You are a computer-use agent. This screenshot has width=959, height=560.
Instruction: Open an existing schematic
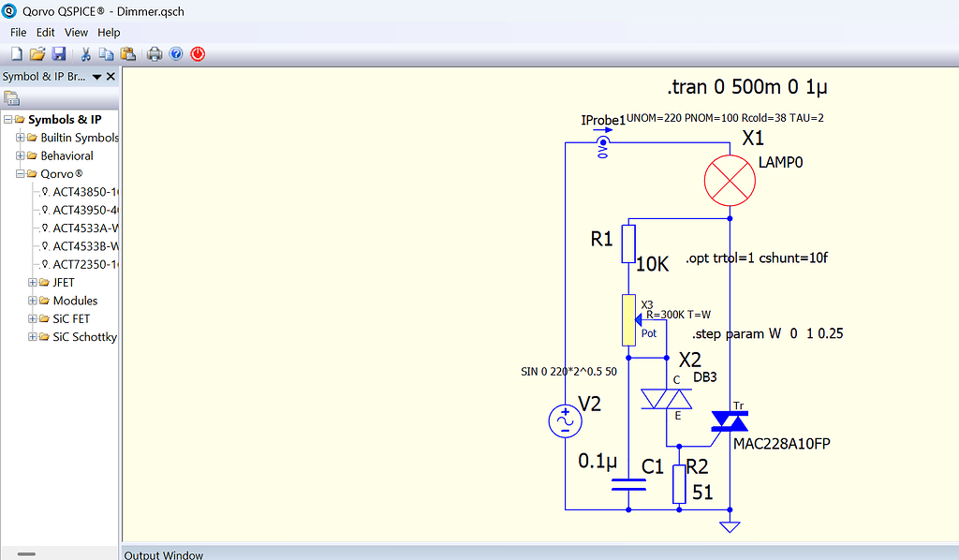[37, 53]
